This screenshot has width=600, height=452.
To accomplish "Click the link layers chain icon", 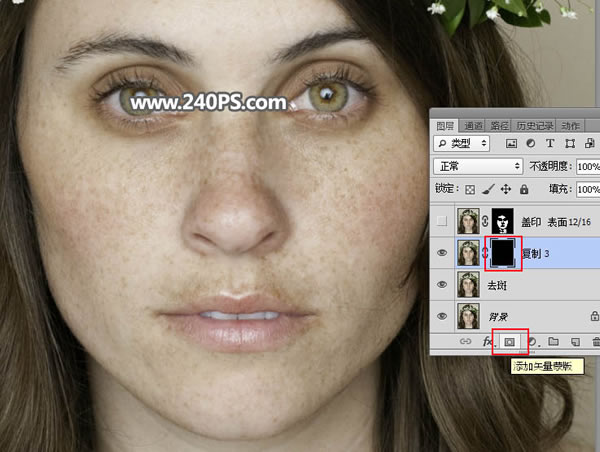I will pos(465,341).
